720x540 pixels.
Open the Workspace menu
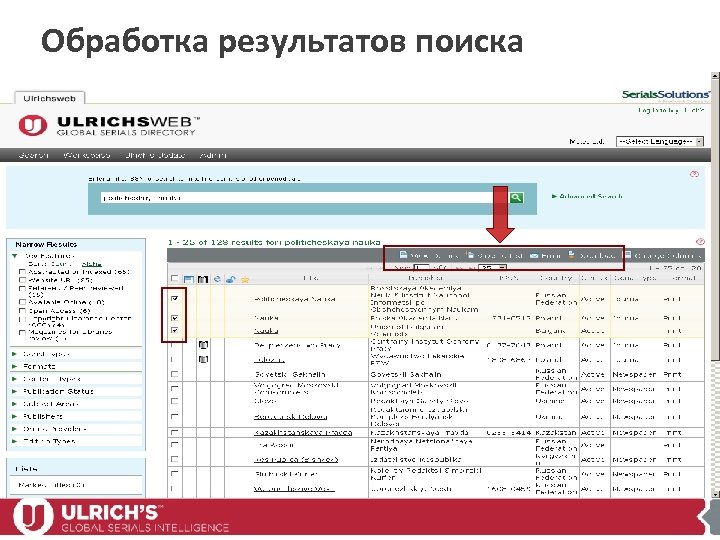pyautogui.click(x=87, y=155)
